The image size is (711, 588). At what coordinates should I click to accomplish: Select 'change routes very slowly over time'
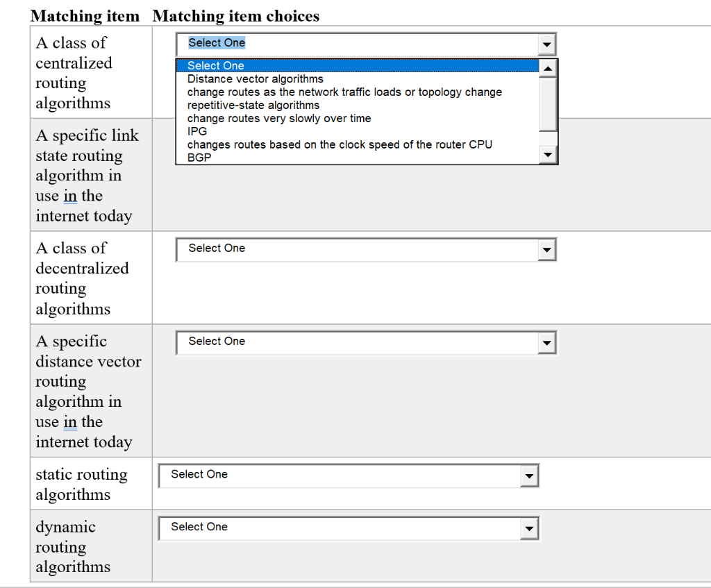tap(358, 118)
